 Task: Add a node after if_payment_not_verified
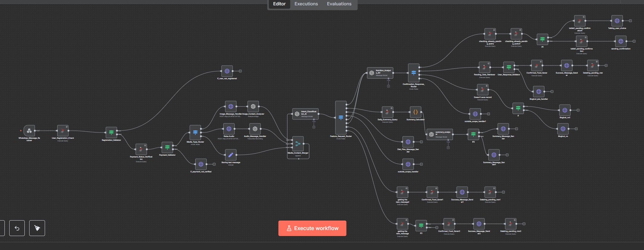(214, 164)
